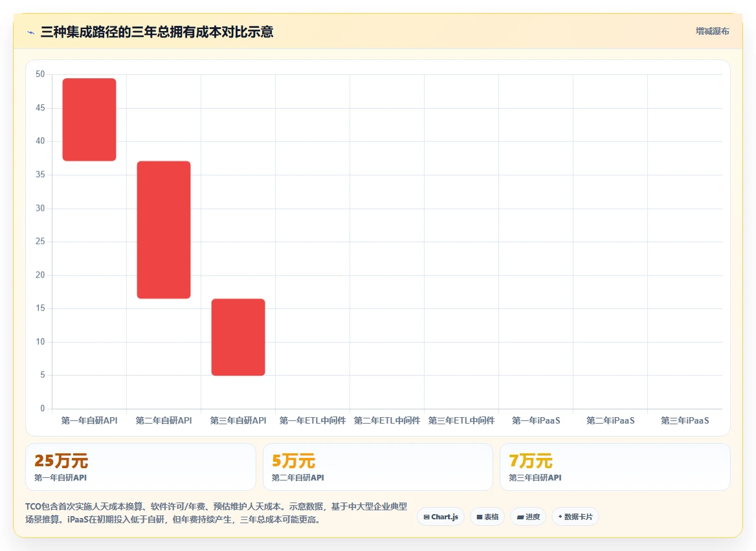The width and height of the screenshot is (756, 551).
Task: Select the red bar for 第二年自研API
Action: (164, 230)
